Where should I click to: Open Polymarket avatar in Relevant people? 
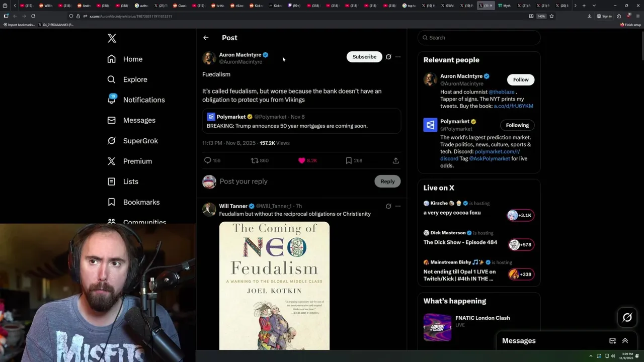click(x=430, y=125)
